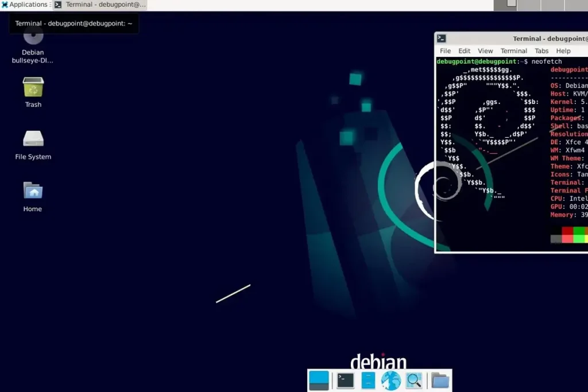Show the desktop using the dock icon

(x=319, y=380)
